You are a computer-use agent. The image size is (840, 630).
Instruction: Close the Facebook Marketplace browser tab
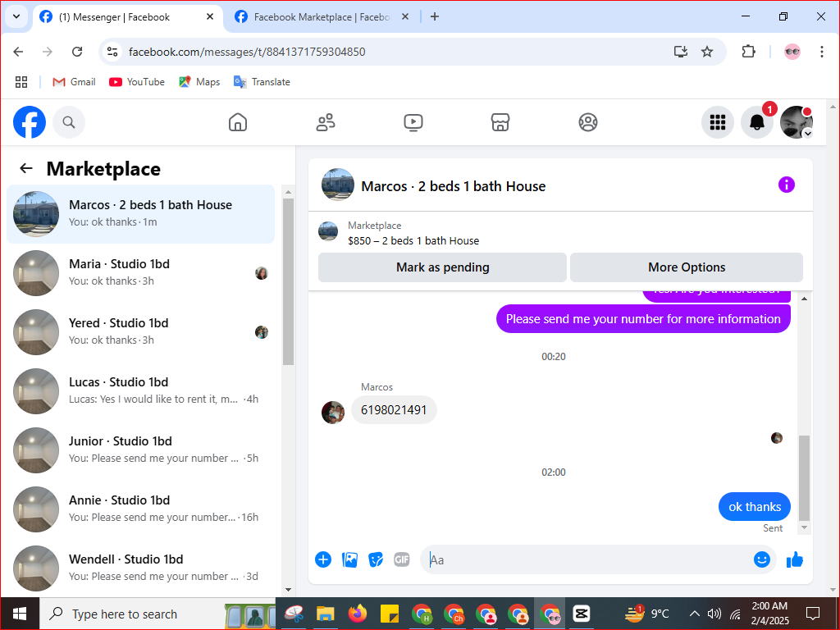pos(405,16)
